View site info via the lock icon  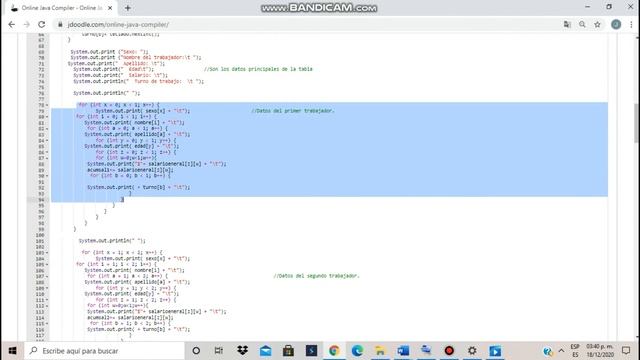(60, 24)
